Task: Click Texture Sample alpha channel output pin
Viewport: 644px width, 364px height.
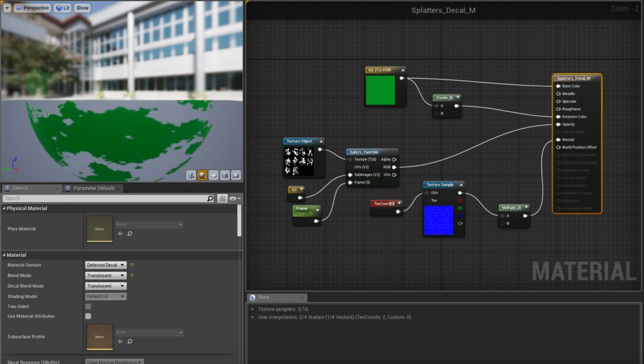Action: (x=460, y=224)
